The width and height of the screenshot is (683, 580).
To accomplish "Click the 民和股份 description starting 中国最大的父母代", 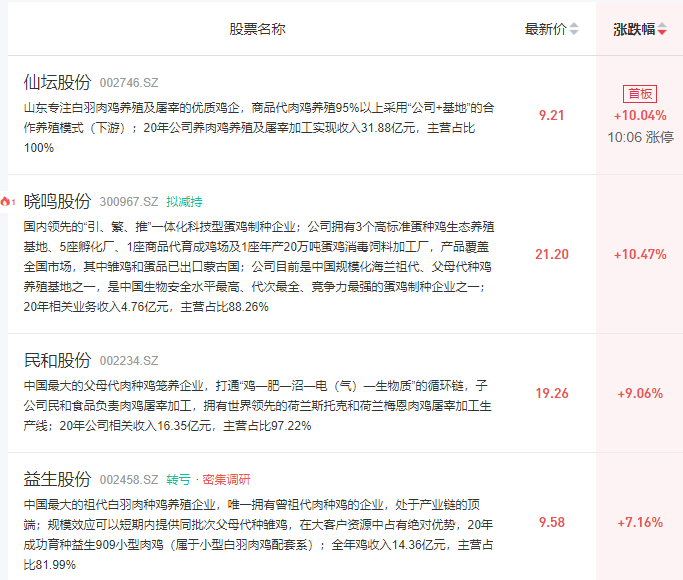I will 257,405.
